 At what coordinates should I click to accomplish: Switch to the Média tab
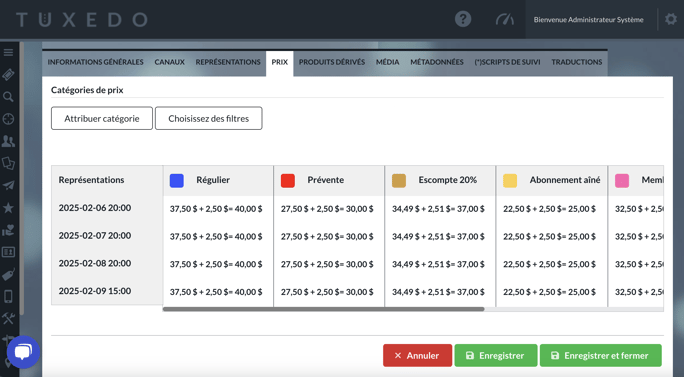(388, 62)
